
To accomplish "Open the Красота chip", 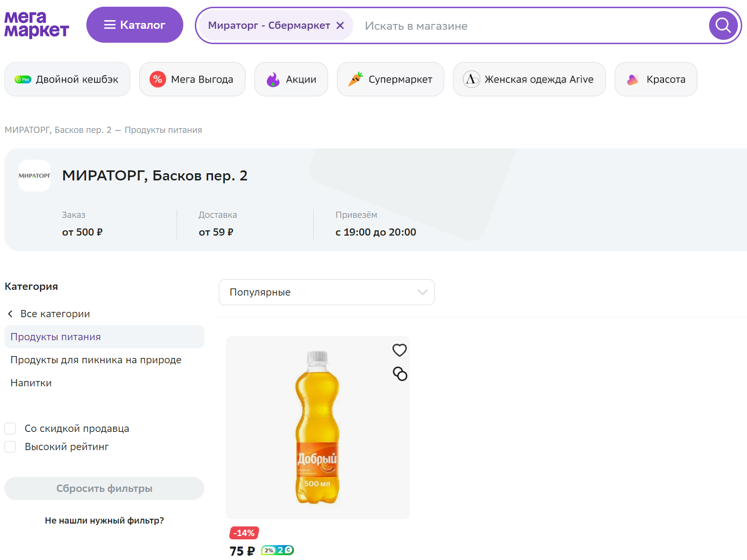I will pyautogui.click(x=656, y=79).
